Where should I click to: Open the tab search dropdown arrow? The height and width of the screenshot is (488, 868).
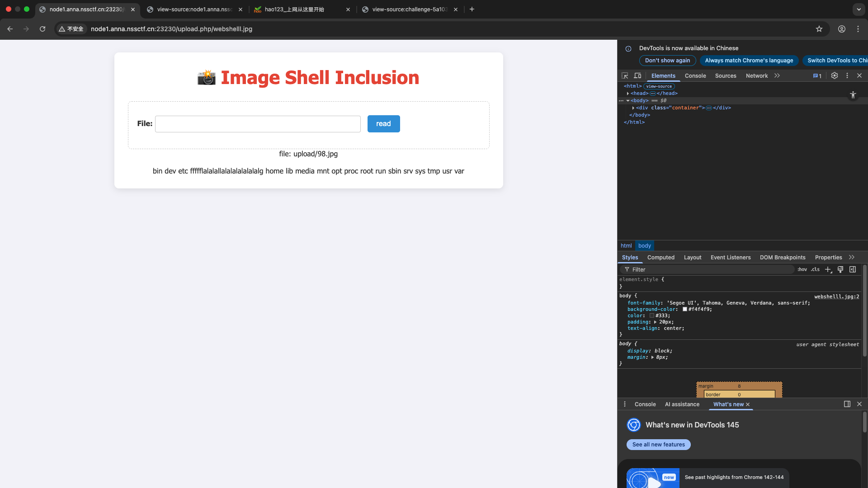(859, 9)
